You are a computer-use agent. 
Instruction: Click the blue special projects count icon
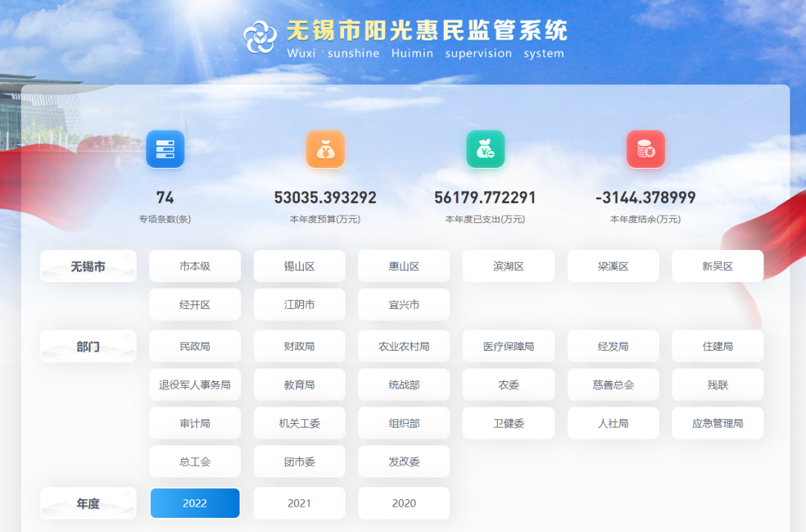click(x=165, y=148)
